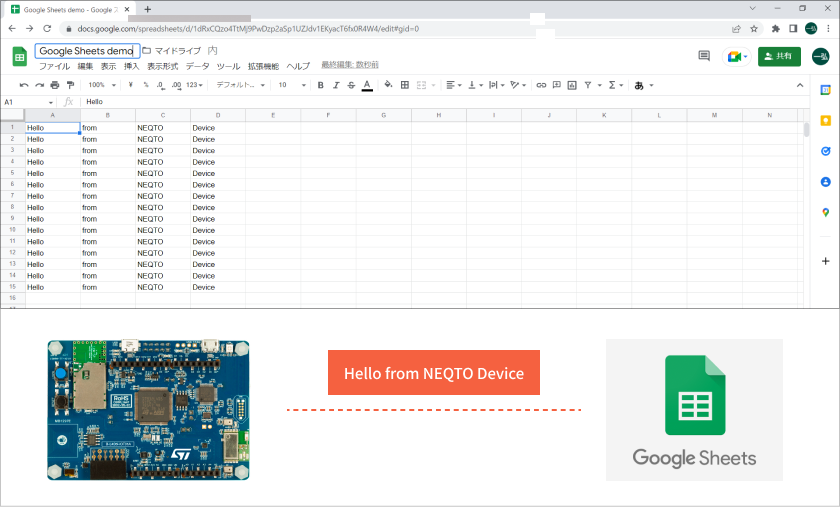Open the ヘルプ menu
The image size is (840, 507).
click(x=298, y=66)
